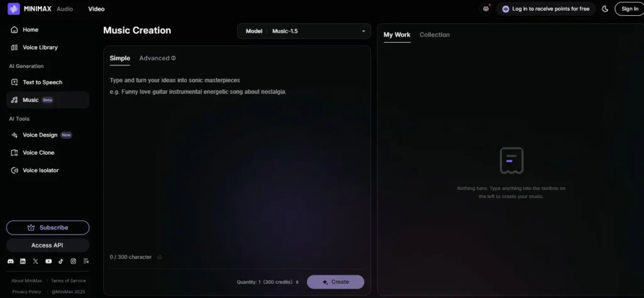Viewport: 644px width, 298px height.
Task: Open the About MiniMax link
Action: (x=26, y=281)
